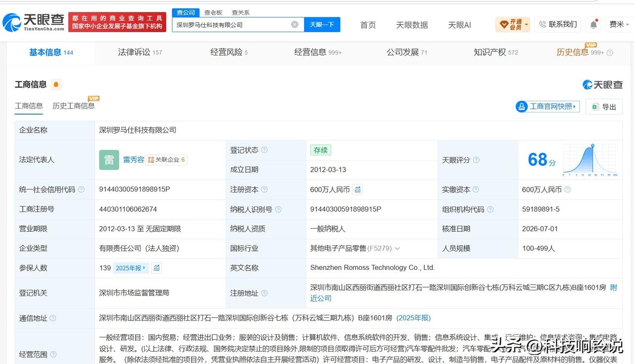Select the 基本信息 tab

click(51, 52)
